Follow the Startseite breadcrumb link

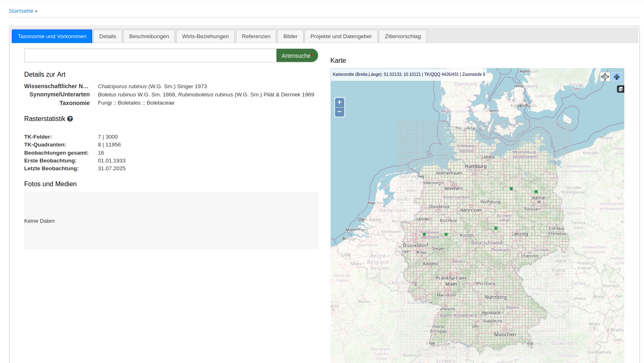(21, 11)
